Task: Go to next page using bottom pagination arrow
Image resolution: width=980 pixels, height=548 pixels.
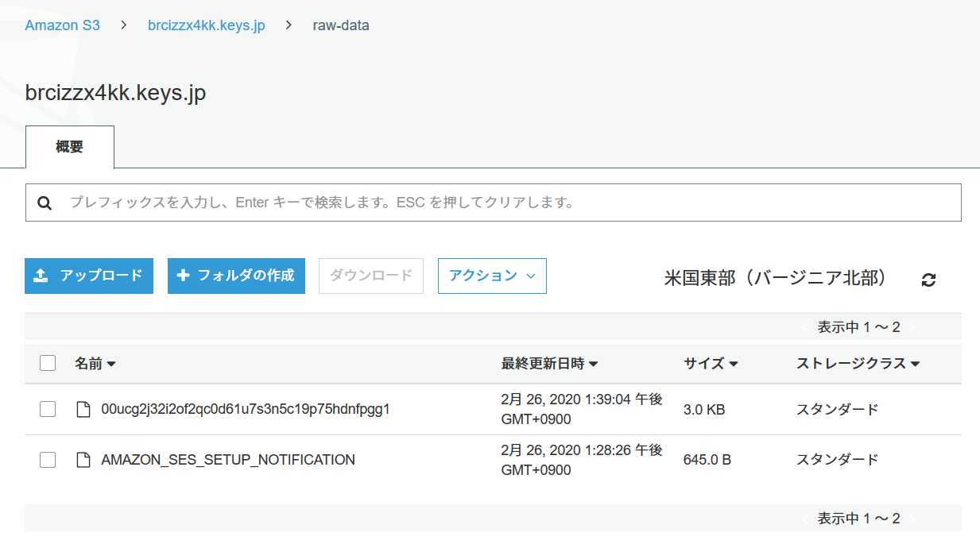Action: tap(912, 519)
